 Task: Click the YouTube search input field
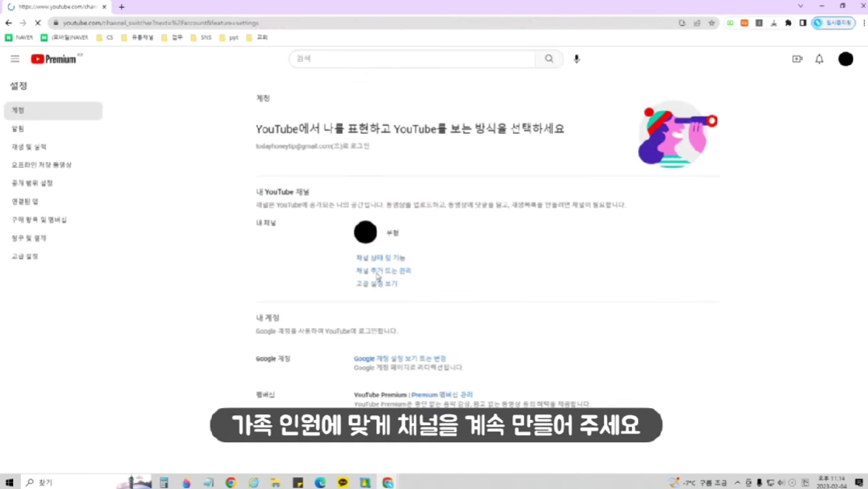coord(413,59)
